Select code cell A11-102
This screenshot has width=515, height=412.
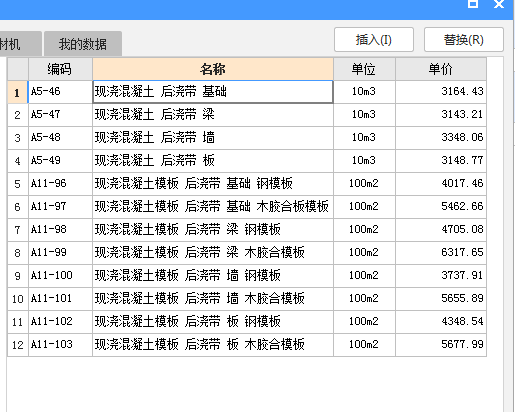tap(60, 322)
